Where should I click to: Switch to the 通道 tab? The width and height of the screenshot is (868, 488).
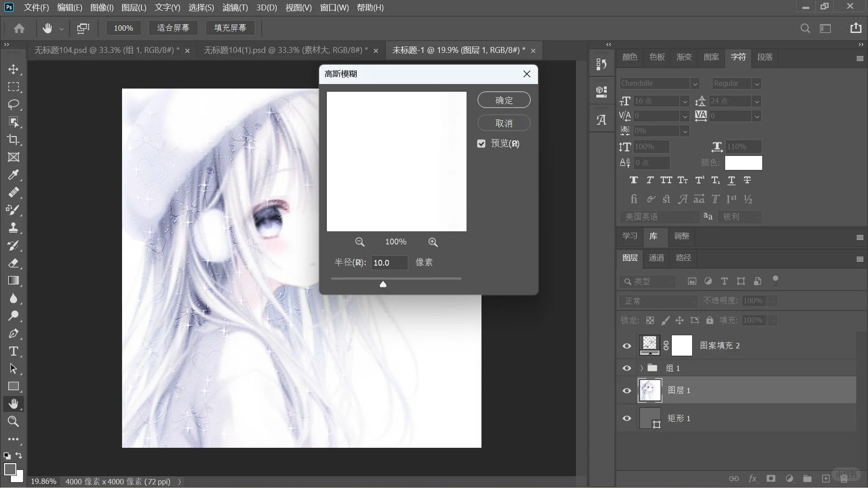(656, 258)
